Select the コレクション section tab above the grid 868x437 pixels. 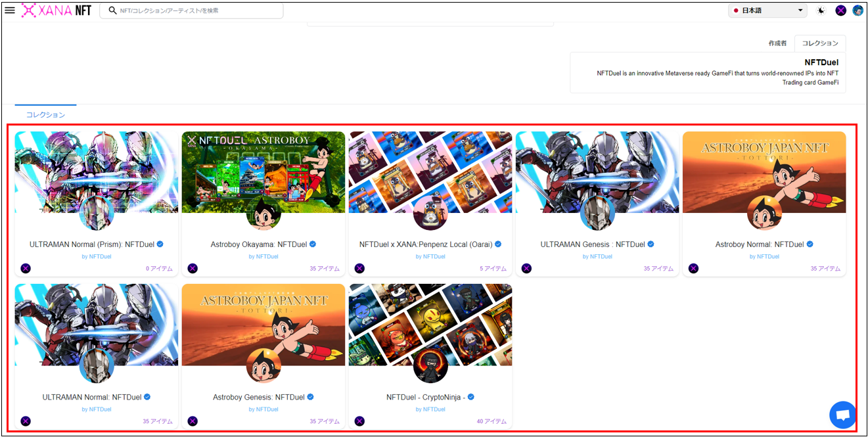45,114
